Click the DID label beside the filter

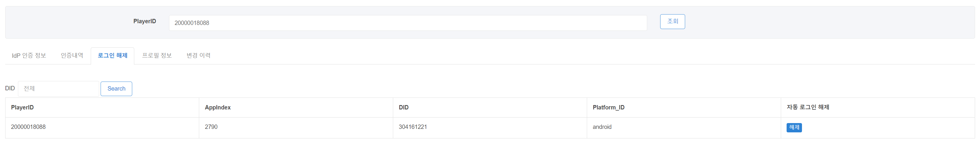tap(10, 89)
